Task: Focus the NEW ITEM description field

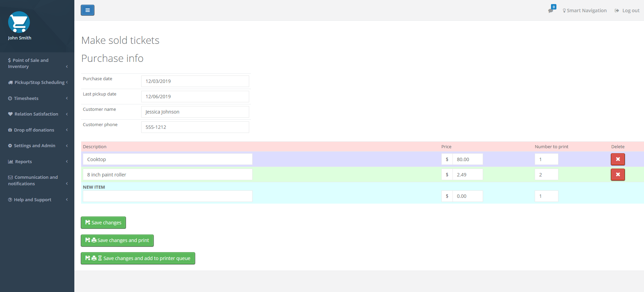Action: click(x=167, y=196)
